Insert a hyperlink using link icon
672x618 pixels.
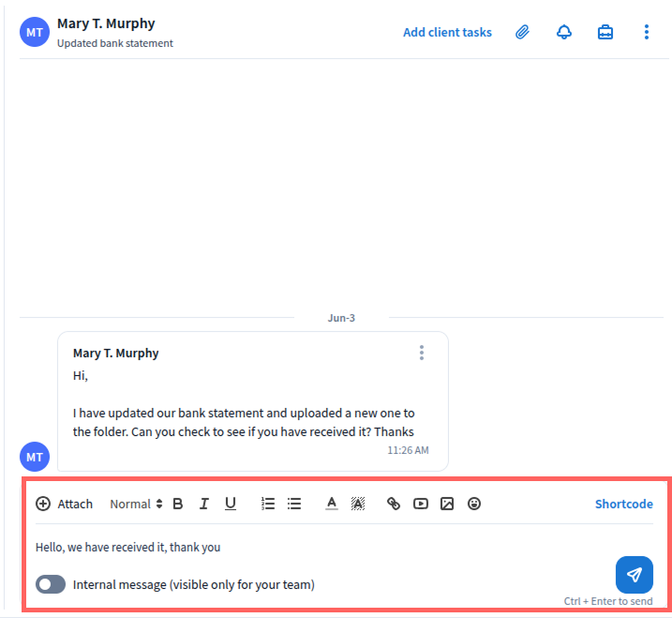[394, 504]
